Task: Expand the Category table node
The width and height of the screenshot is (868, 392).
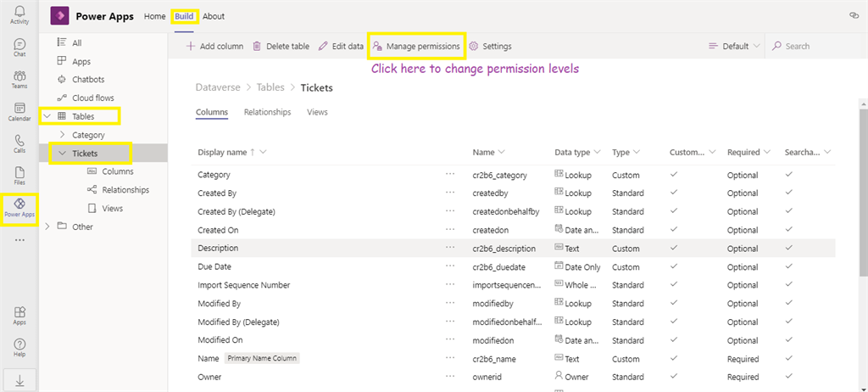Action: [63, 135]
